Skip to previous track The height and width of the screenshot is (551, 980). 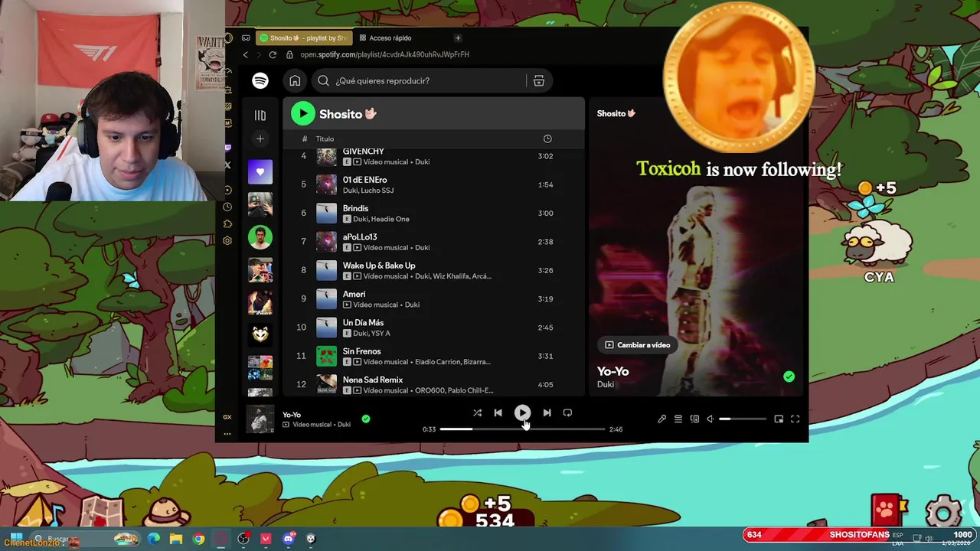pyautogui.click(x=498, y=412)
